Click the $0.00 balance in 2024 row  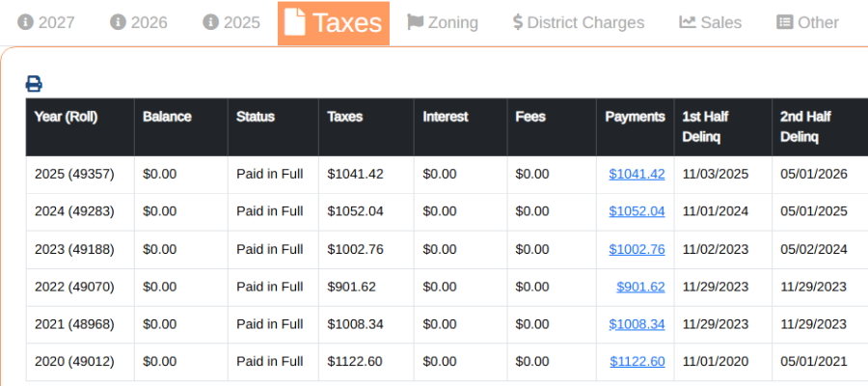(159, 211)
